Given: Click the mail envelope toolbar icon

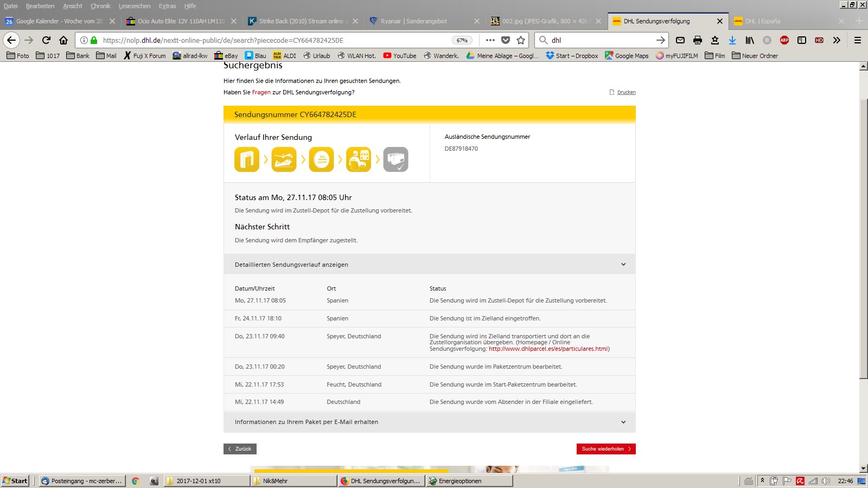Looking at the screenshot, I should pyautogui.click(x=680, y=40).
